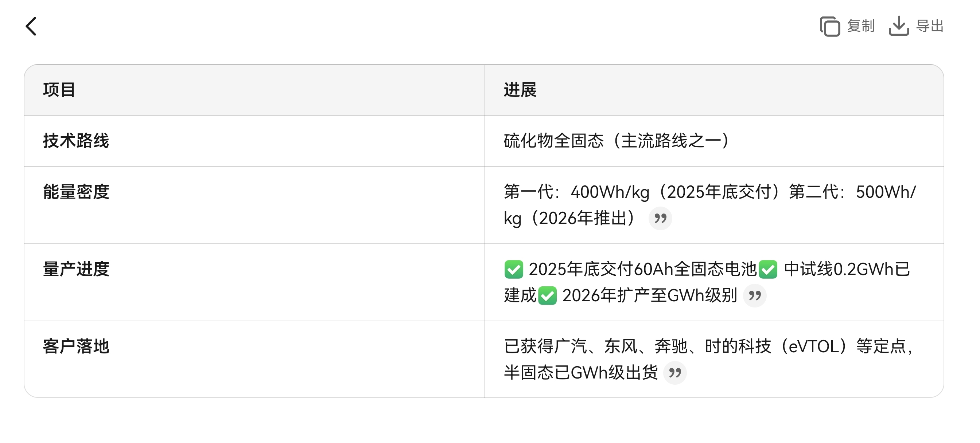980x443 pixels.
Task: Click green check before 2025年底交付60Ah
Action: pos(514,269)
